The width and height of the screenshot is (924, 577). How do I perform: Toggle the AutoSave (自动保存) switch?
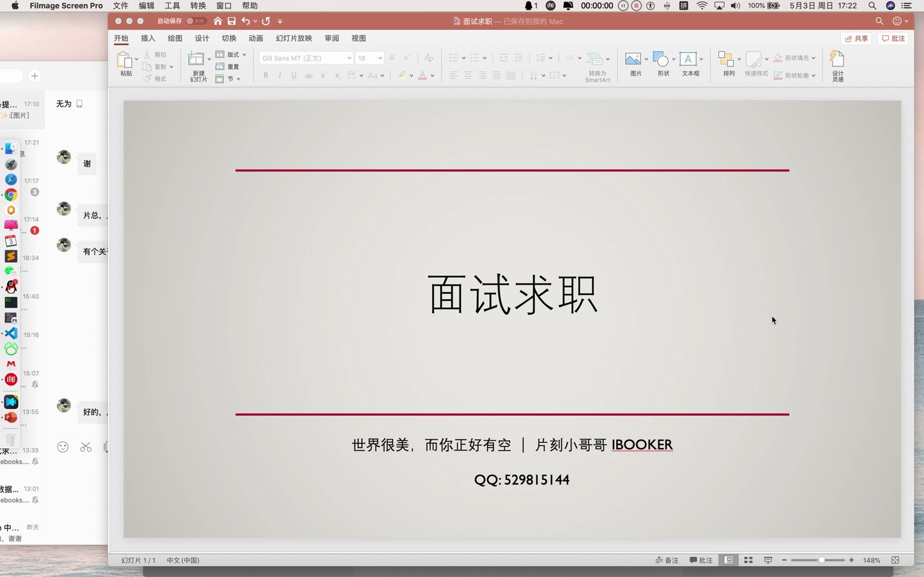[x=195, y=21]
